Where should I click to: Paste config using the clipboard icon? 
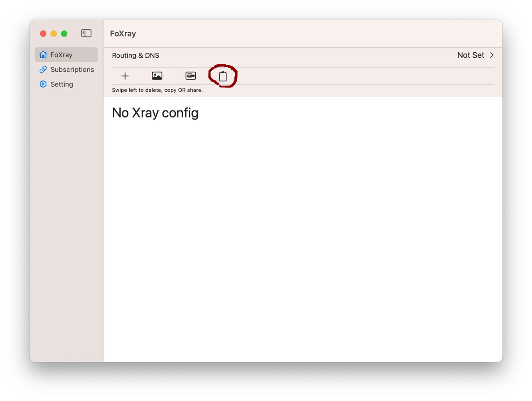pos(223,76)
